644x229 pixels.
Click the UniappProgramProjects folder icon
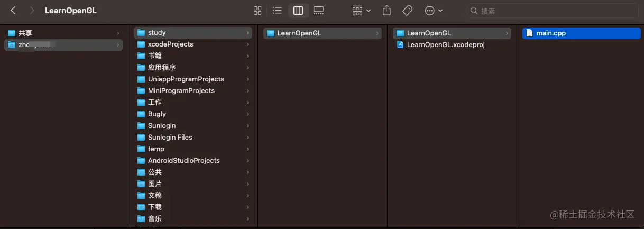[141, 79]
